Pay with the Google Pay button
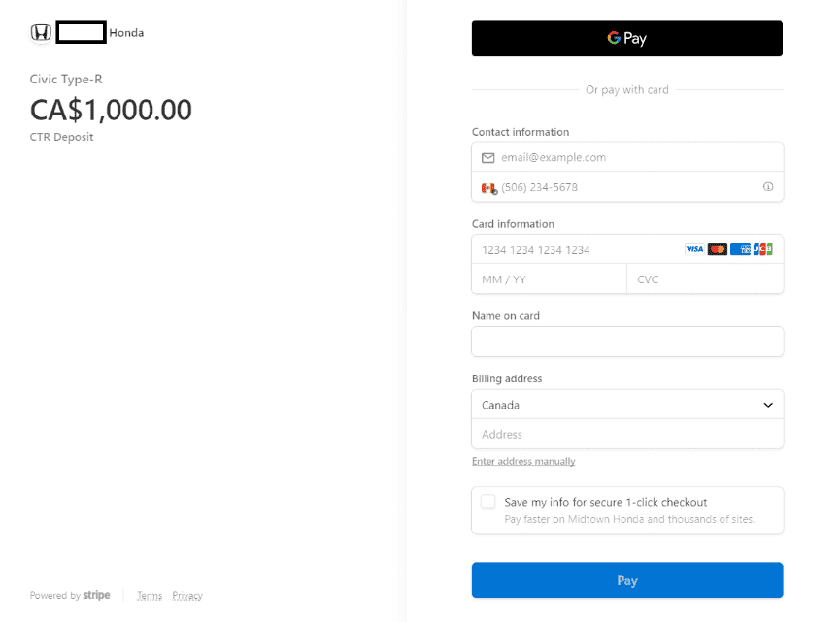Viewport: 840px width, 622px height. 627,39
